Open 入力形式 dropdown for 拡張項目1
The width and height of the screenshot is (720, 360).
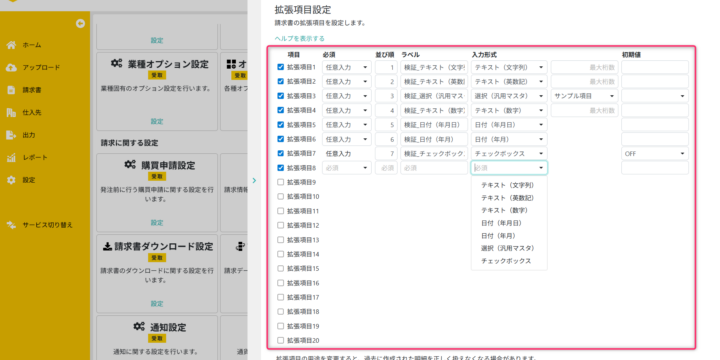click(509, 67)
